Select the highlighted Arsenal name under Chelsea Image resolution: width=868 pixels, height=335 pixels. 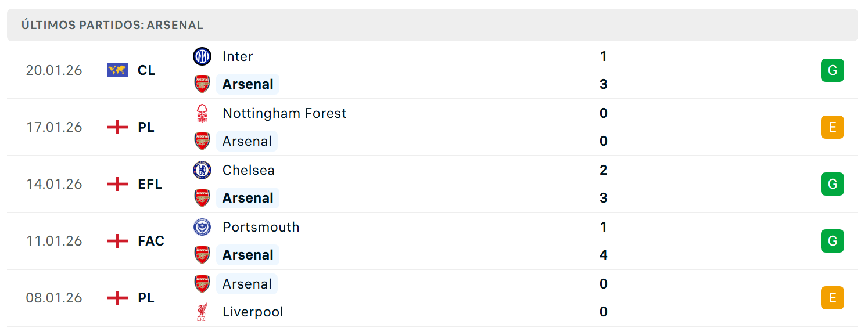(248, 198)
